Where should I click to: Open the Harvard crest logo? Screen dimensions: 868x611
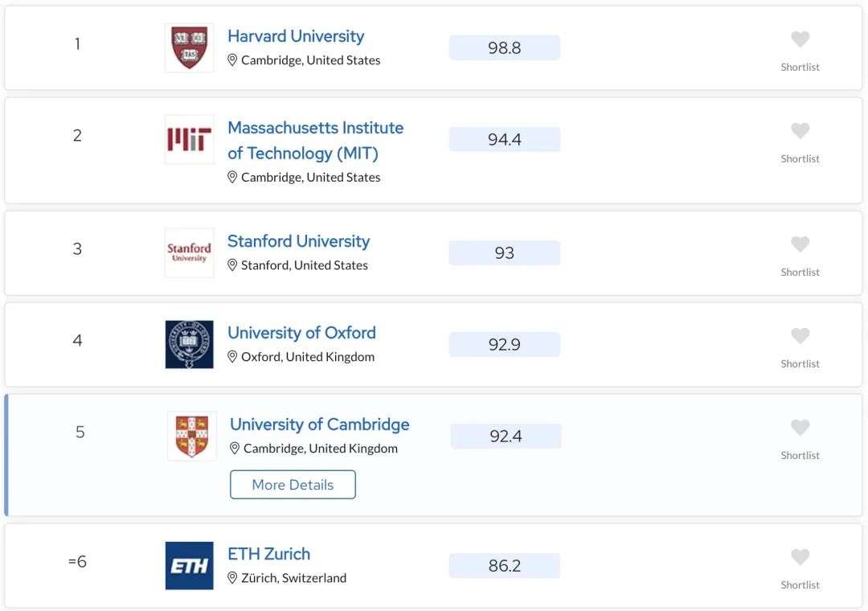coord(190,47)
